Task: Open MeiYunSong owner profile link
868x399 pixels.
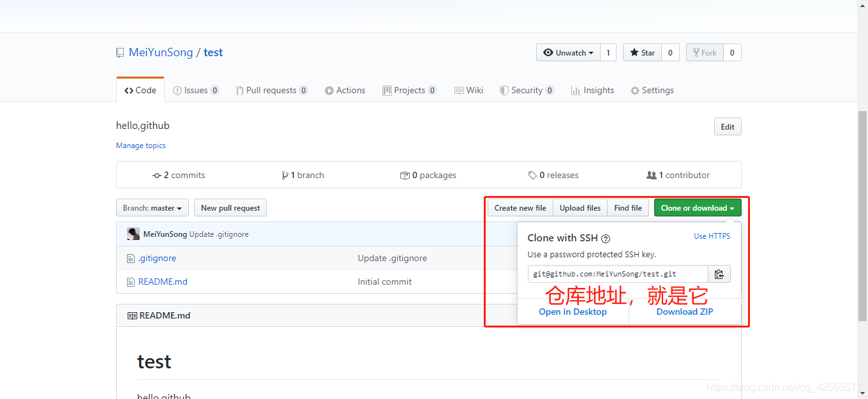Action: (161, 52)
